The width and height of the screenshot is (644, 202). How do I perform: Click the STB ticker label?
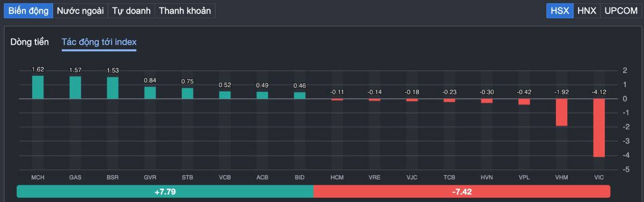click(x=187, y=177)
